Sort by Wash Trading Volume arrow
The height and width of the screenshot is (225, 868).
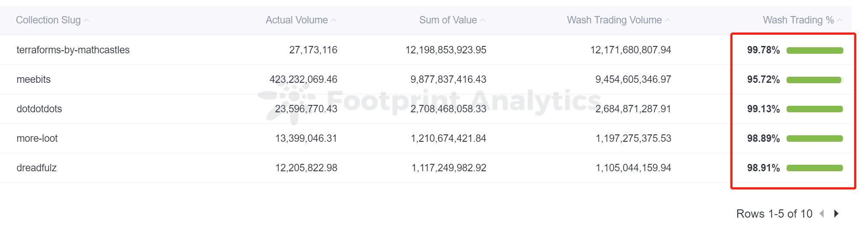(x=668, y=20)
